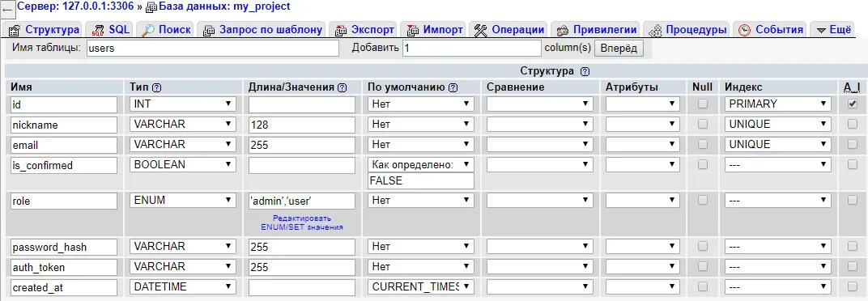Click the 'admin','user' values field
The height and width of the screenshot is (301, 868).
[302, 201]
